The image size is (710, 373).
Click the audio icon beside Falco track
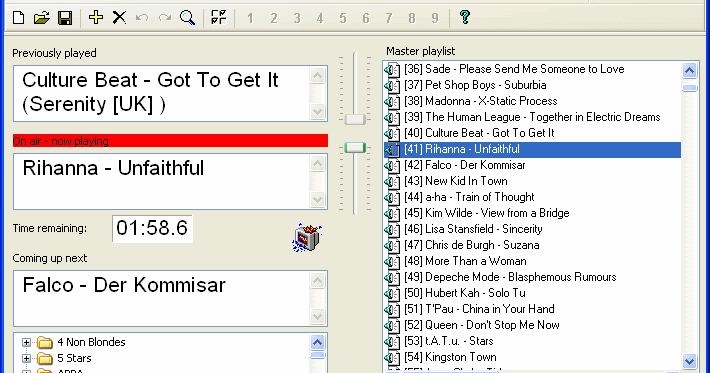click(392, 166)
